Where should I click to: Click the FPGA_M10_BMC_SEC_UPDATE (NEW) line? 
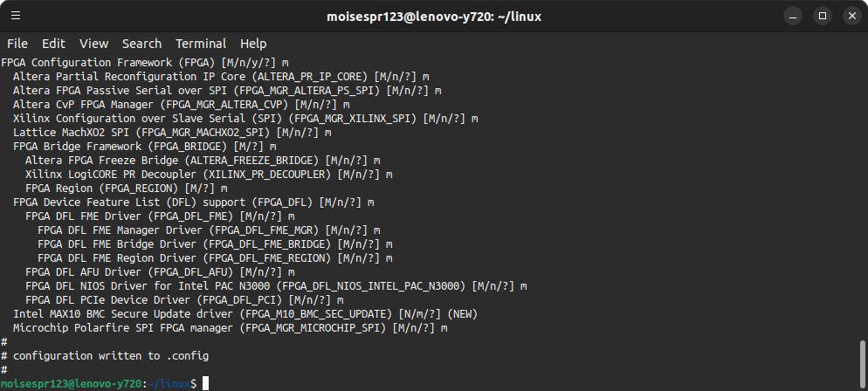[x=245, y=314]
